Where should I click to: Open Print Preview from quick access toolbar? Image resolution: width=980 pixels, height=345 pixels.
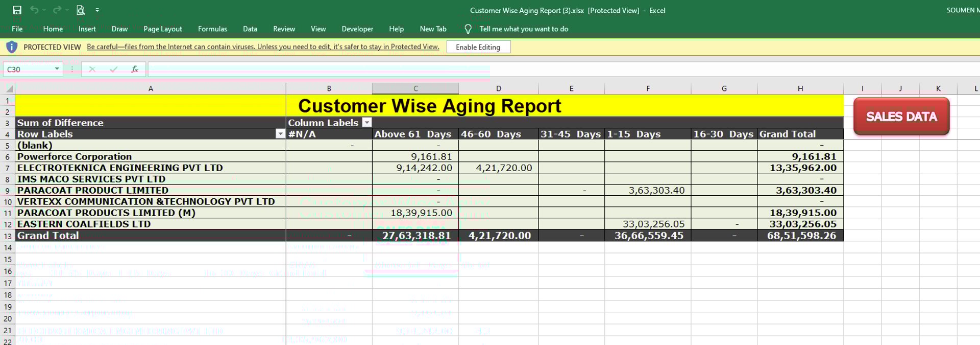pos(81,10)
